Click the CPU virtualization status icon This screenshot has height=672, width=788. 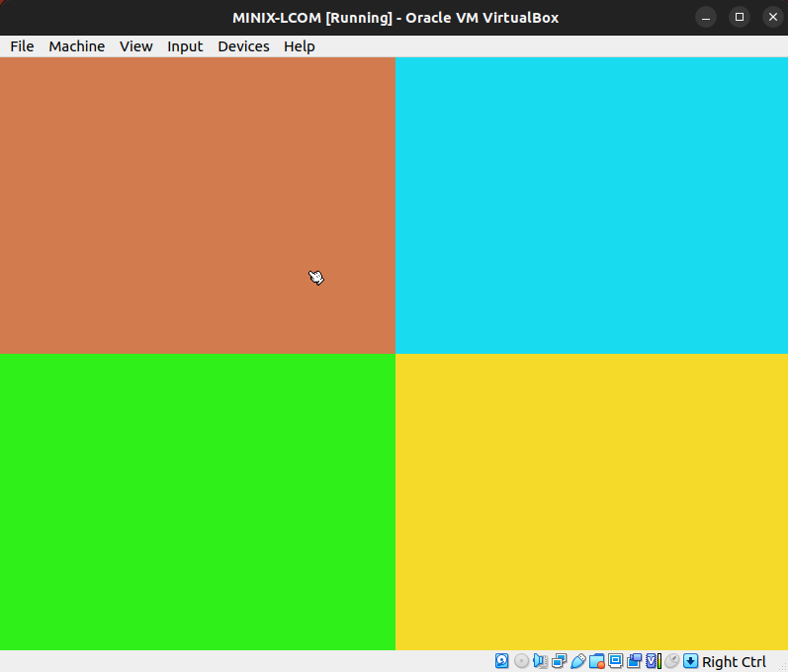[x=654, y=661]
